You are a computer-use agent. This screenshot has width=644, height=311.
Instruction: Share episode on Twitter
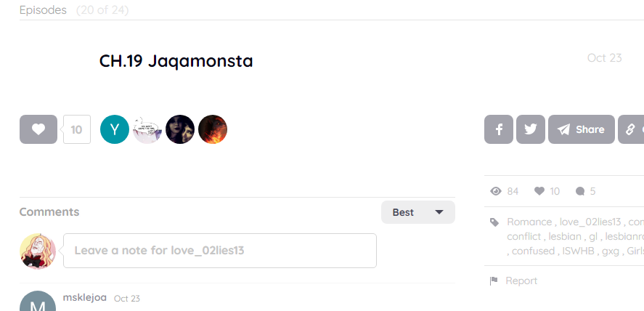[531, 129]
